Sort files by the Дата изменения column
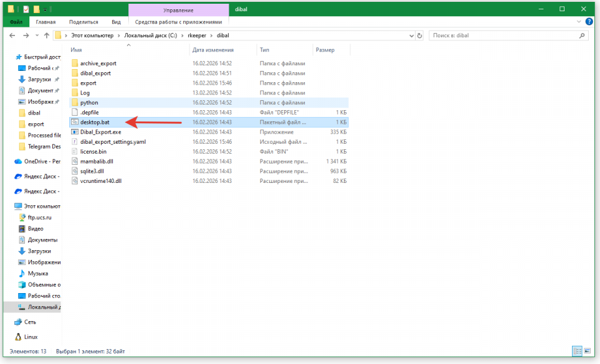This screenshot has width=600, height=364. tap(212, 50)
